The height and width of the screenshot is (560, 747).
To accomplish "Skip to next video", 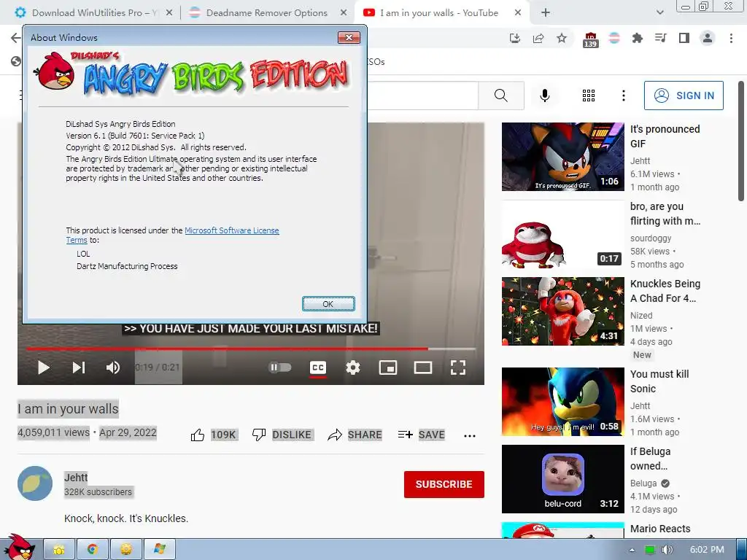I will (79, 367).
